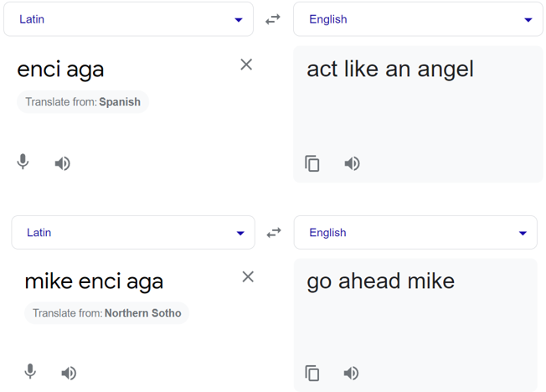Image resolution: width=546 pixels, height=392 pixels.
Task: Click the swap languages icon in bottom translator
Action: coord(274,232)
